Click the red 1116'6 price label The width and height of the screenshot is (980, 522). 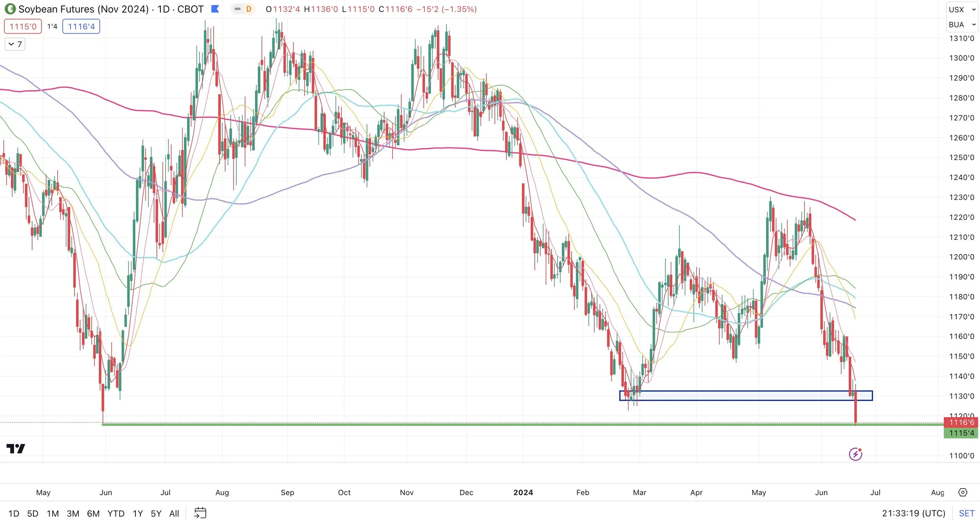point(961,422)
